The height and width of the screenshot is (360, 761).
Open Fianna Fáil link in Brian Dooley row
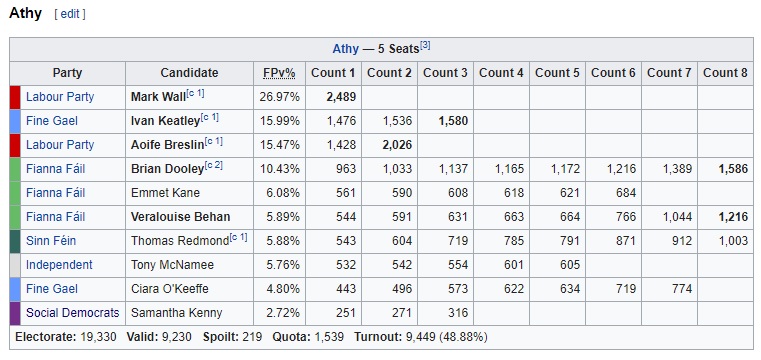tap(55, 169)
